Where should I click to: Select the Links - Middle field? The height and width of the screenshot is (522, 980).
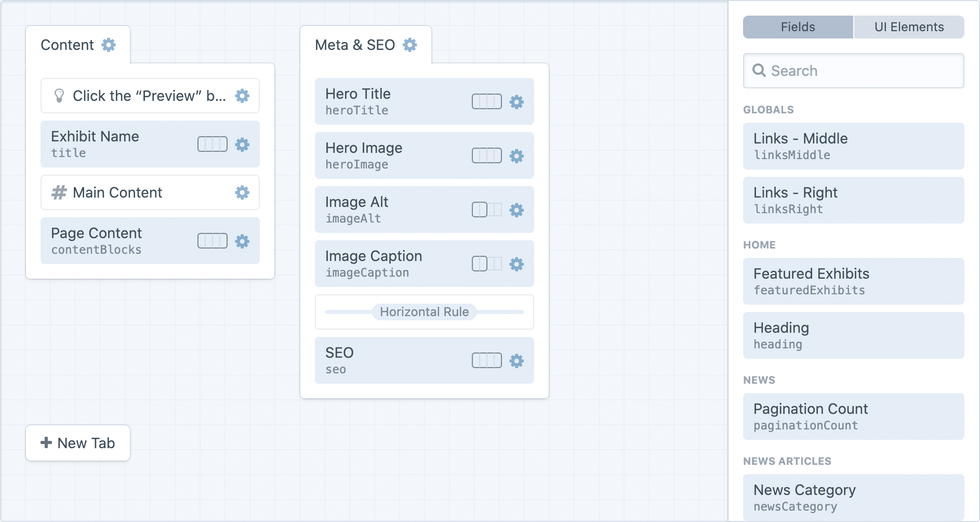(x=854, y=146)
